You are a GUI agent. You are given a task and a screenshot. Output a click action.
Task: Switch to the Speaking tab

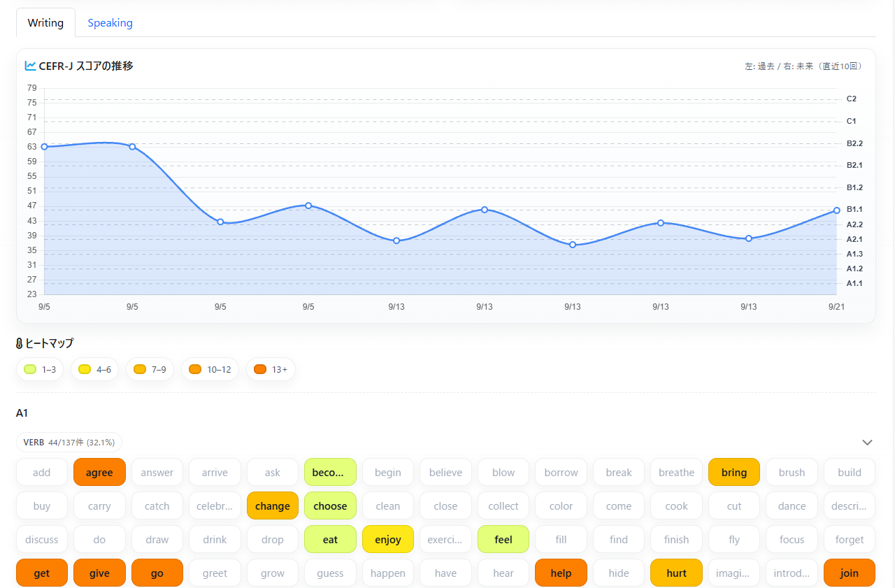tap(110, 22)
